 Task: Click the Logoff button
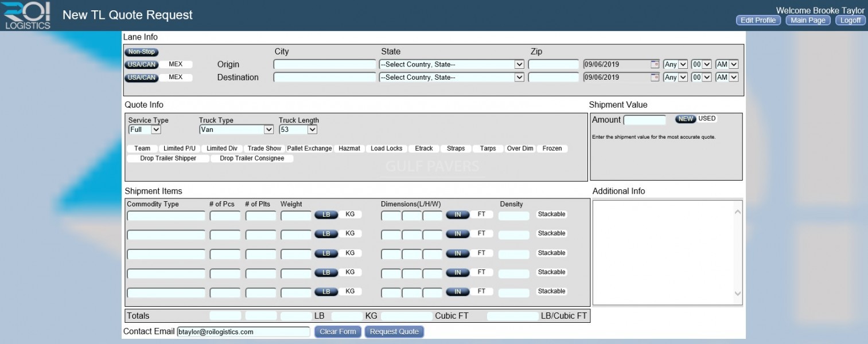click(850, 21)
